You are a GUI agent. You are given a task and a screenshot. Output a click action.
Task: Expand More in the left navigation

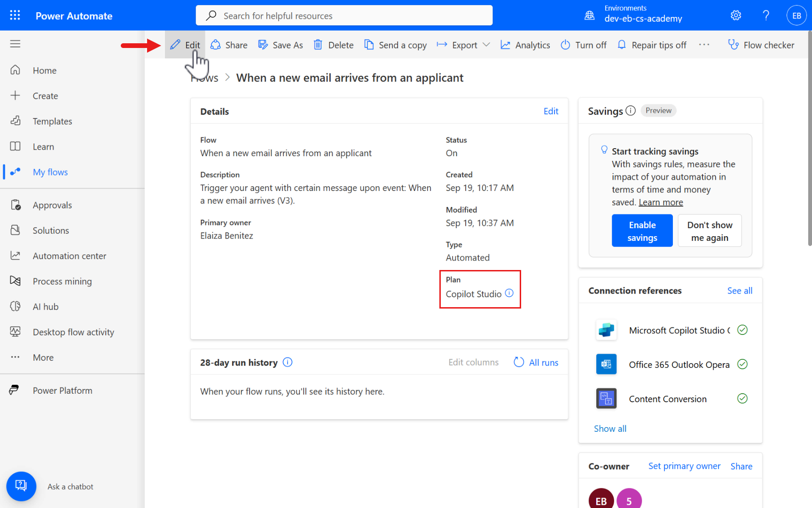43,357
